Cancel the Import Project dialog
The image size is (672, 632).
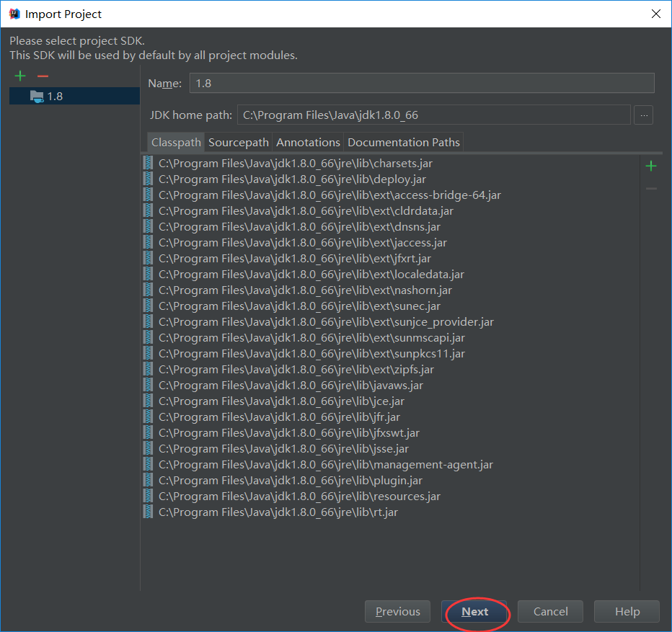point(550,611)
